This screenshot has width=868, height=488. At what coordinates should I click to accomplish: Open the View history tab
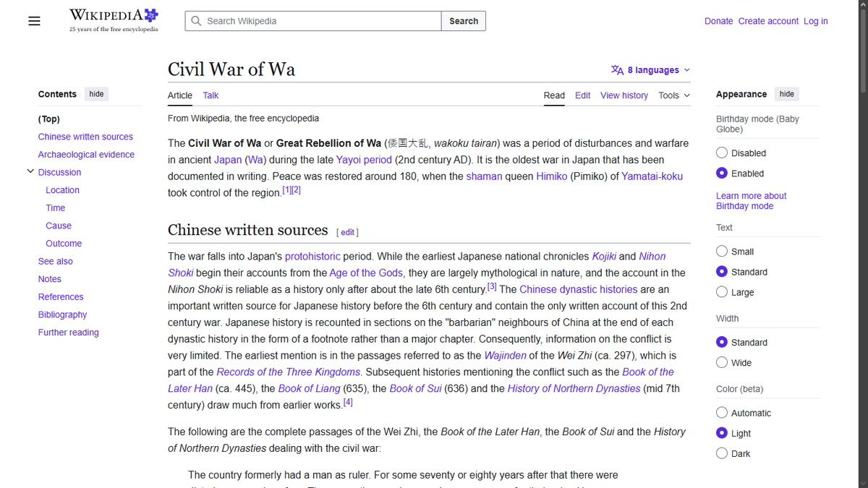[x=624, y=95]
